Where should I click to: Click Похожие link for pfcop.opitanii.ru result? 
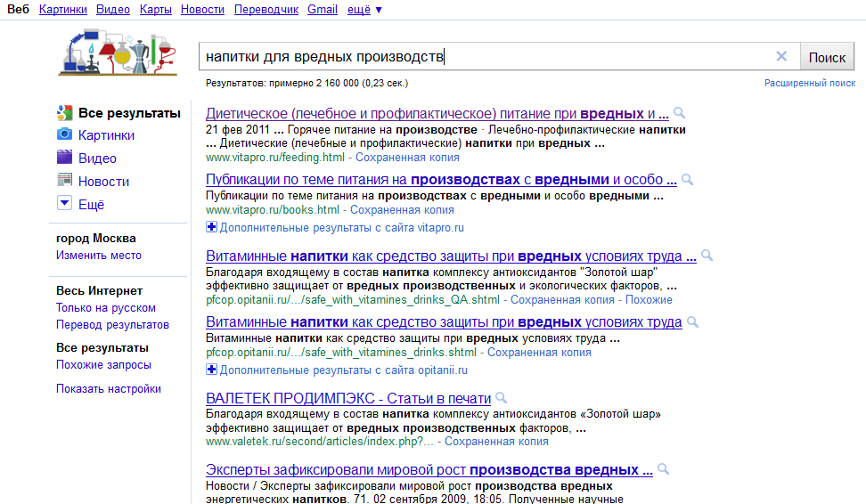coord(649,300)
